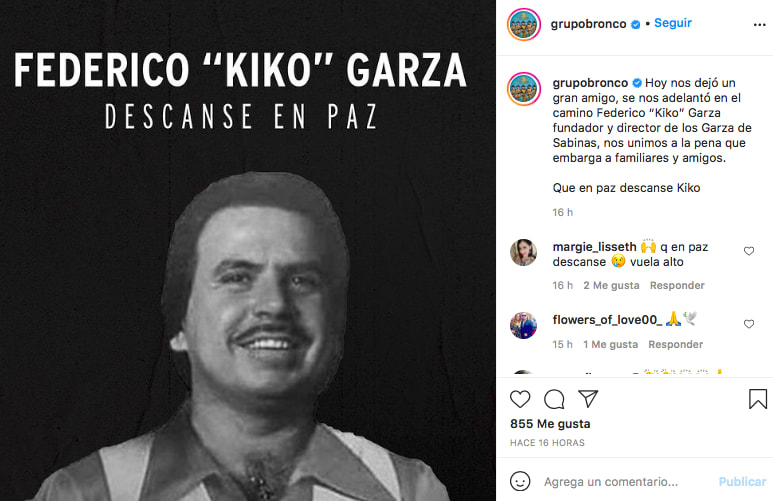Viewport: 773px width, 501px height.
Task: Like margie_lisseth's comment heart
Action: pos(749,251)
